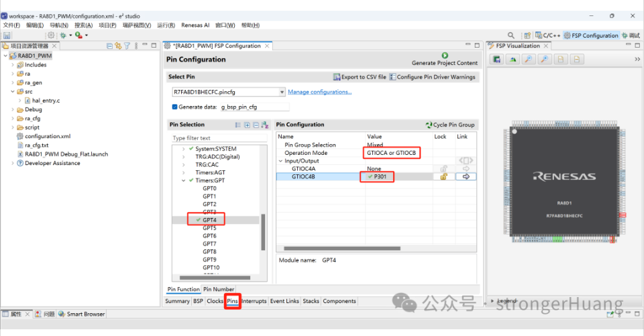Image resolution: width=644 pixels, height=336 pixels.
Task: Open the Components tab
Action: tap(339, 301)
